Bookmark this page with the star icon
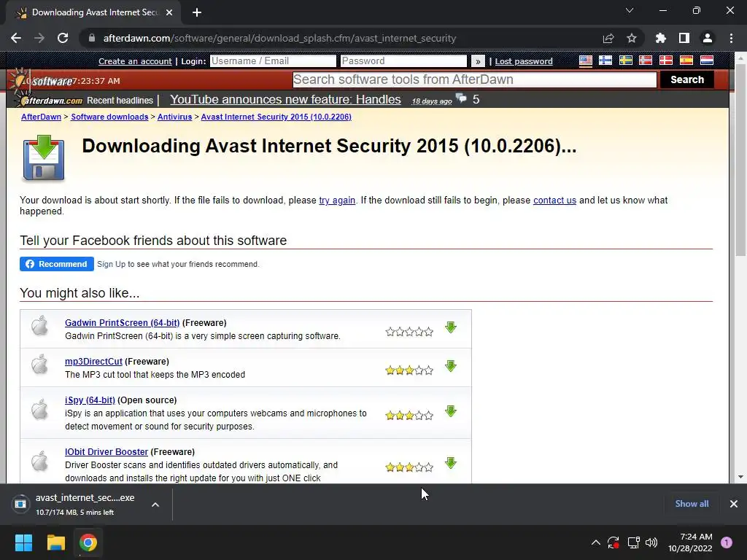Image resolution: width=747 pixels, height=560 pixels. coord(632,38)
